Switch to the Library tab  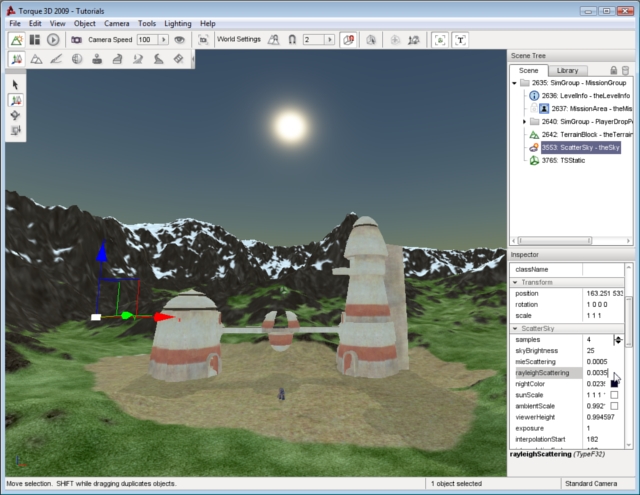(x=567, y=71)
